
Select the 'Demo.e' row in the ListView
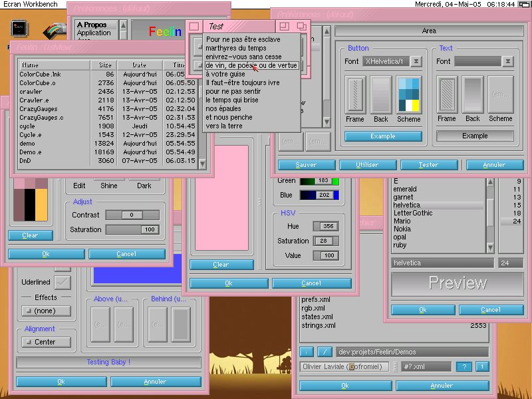point(108,152)
